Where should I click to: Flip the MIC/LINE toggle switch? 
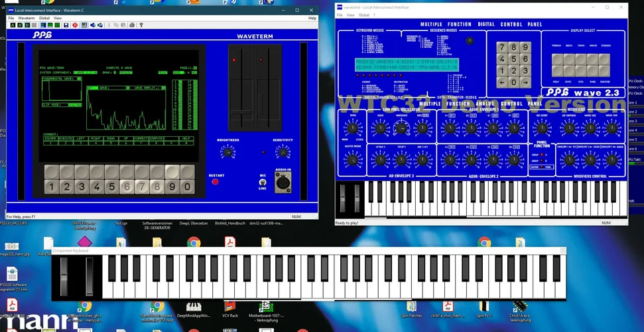click(262, 182)
